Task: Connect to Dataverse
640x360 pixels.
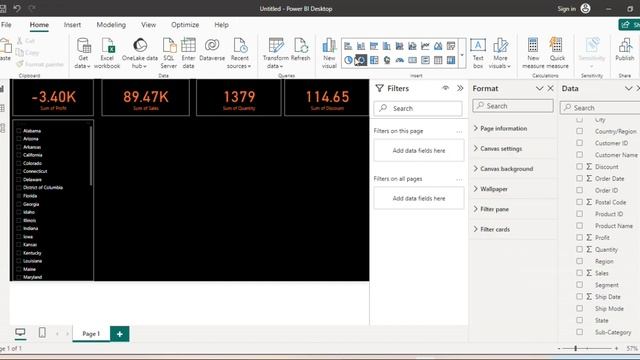Action: (x=212, y=50)
